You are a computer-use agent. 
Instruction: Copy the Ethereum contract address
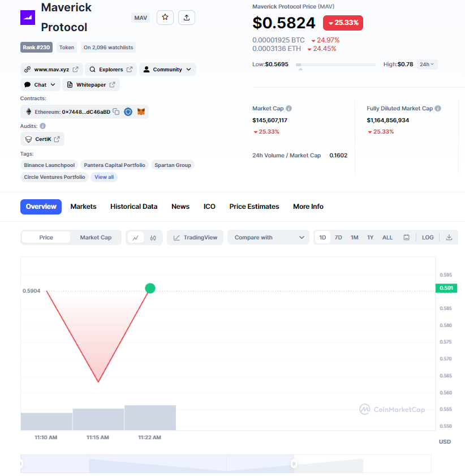point(116,112)
